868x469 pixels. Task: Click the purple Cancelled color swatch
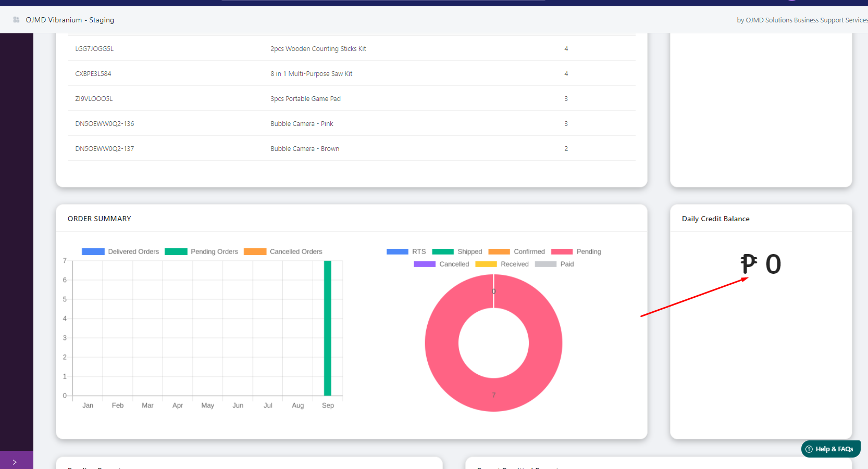coord(425,264)
